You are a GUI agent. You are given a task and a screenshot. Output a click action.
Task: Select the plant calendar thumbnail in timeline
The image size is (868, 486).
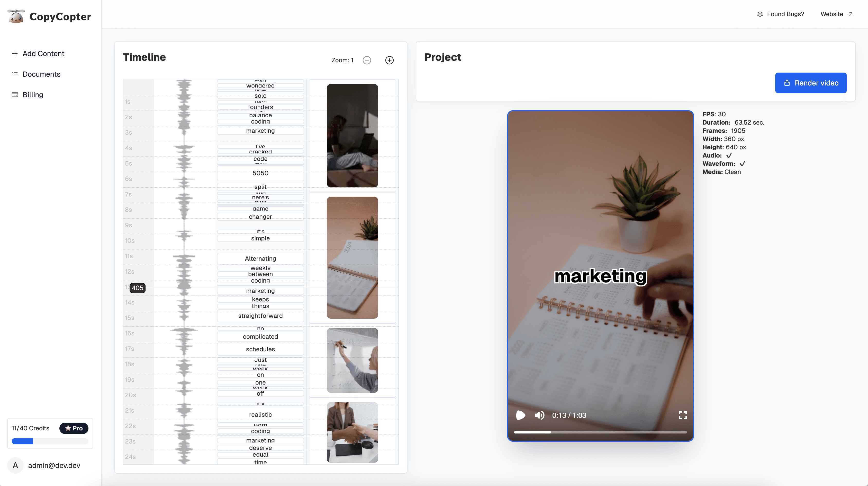pyautogui.click(x=352, y=257)
